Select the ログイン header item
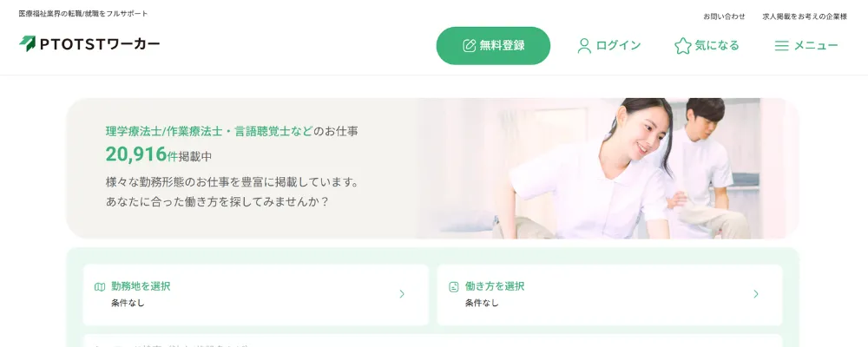This screenshot has height=347, width=868. point(618,46)
